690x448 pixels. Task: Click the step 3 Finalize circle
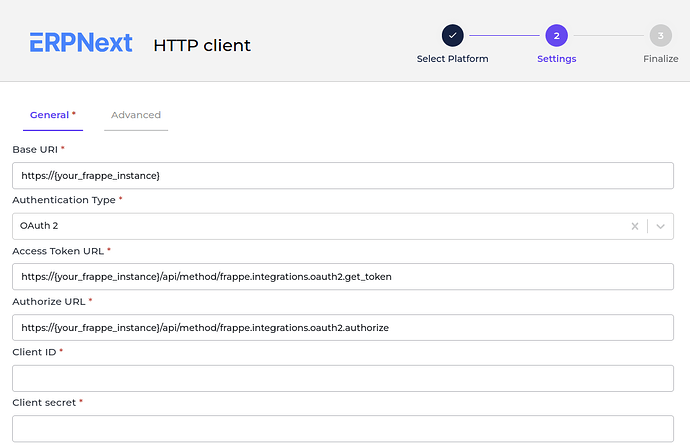pyautogui.click(x=661, y=36)
